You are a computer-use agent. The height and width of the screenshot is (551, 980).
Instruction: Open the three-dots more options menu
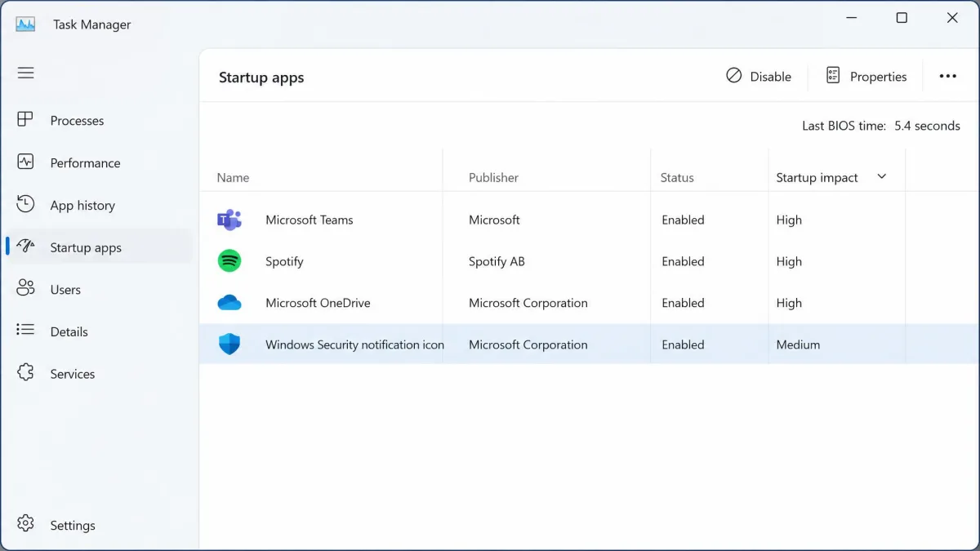point(947,76)
